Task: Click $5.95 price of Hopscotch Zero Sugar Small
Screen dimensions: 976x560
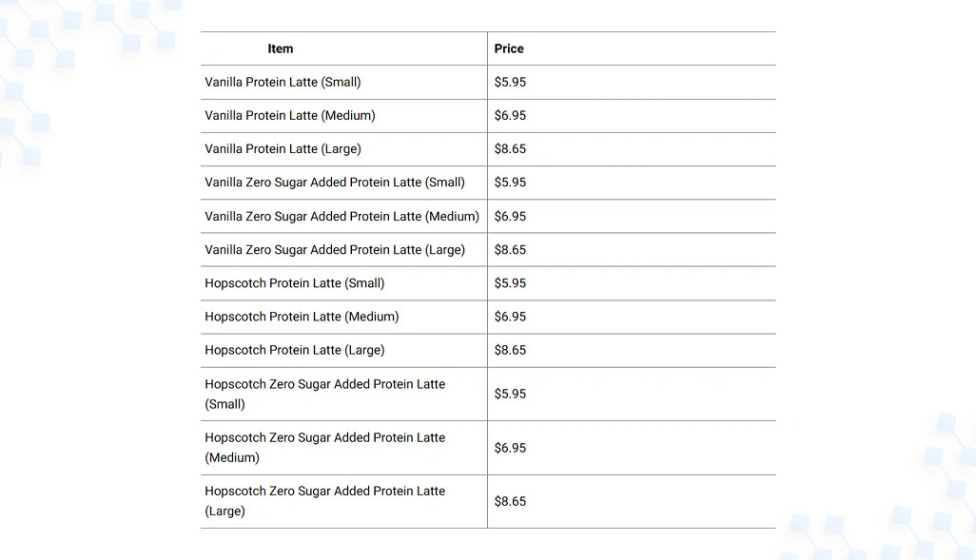Action: tap(510, 394)
